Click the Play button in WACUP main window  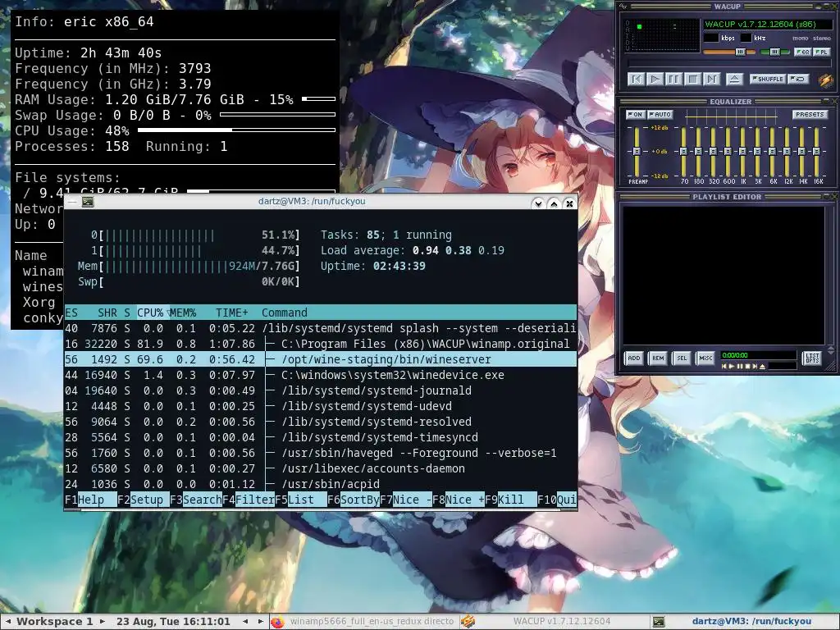click(x=655, y=80)
